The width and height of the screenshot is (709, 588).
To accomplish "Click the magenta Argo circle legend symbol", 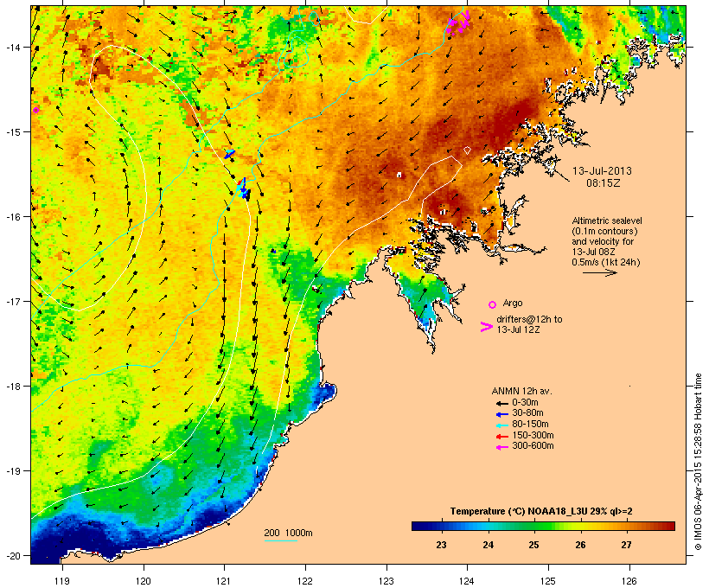I will click(x=493, y=304).
